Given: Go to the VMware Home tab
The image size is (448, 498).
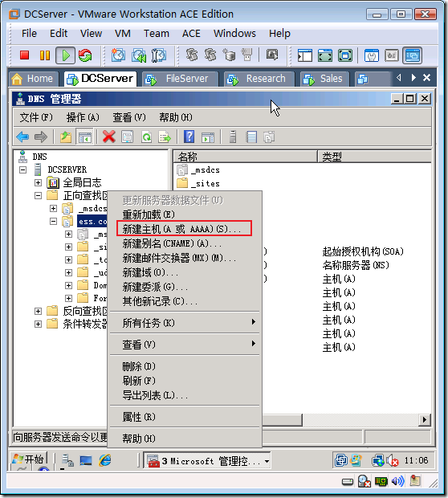Looking at the screenshot, I should click(34, 79).
